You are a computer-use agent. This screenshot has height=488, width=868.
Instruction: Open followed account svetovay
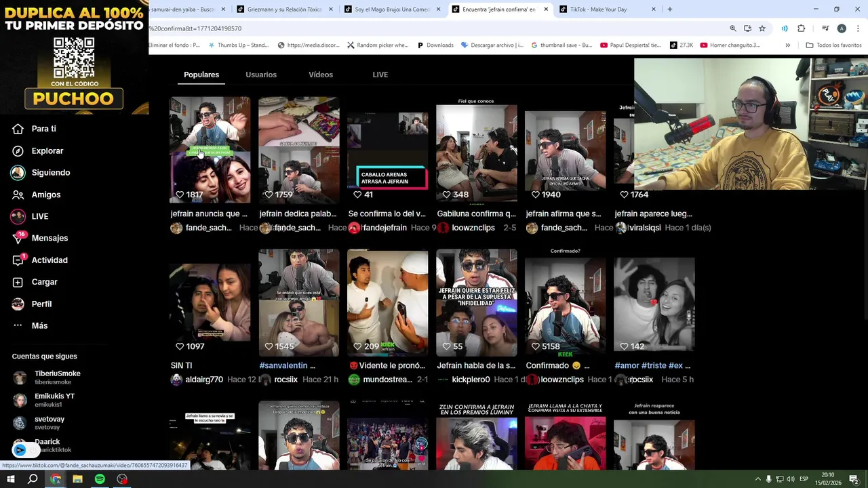[x=49, y=422]
